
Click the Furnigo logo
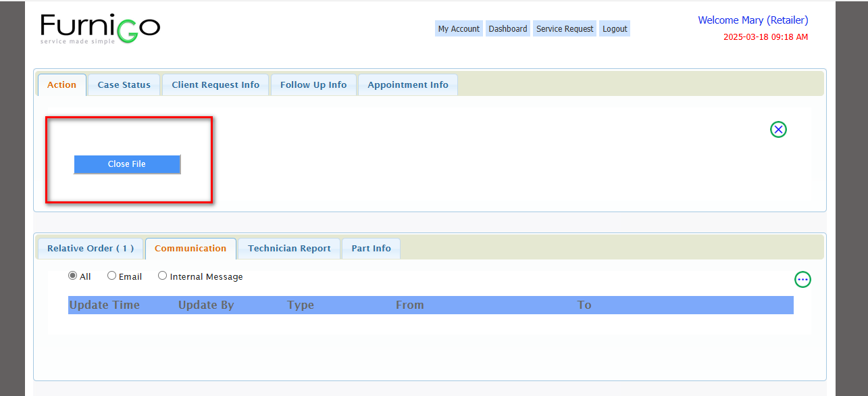(x=100, y=28)
